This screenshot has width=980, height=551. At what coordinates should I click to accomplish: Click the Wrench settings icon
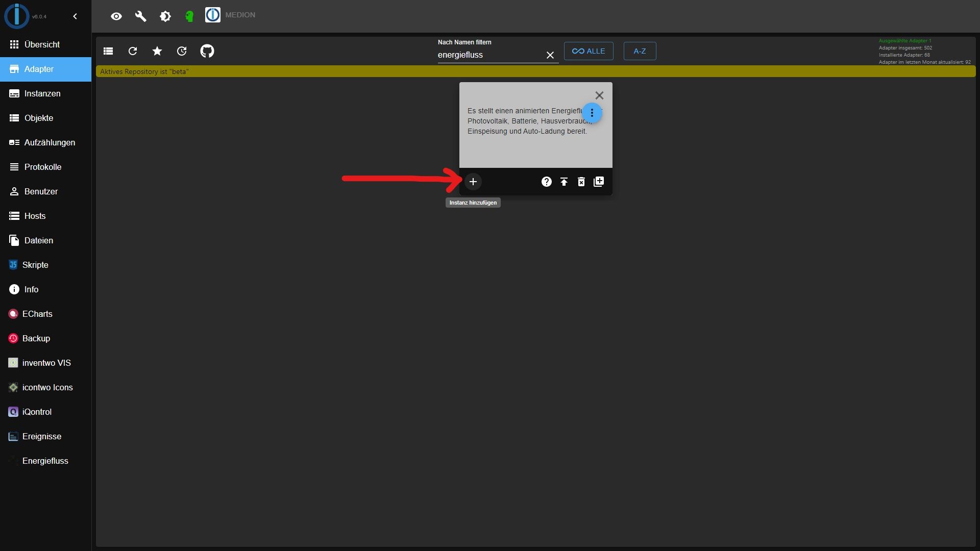click(x=139, y=15)
